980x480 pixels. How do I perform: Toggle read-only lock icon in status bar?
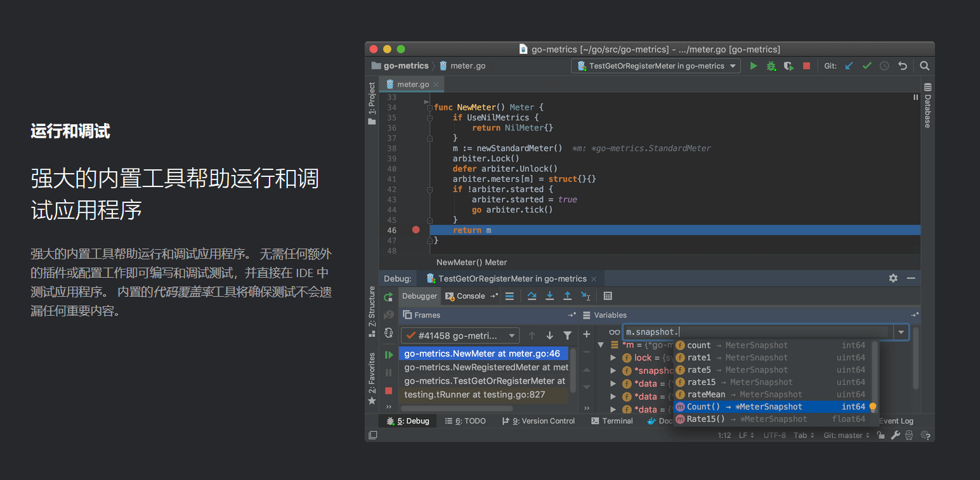click(x=880, y=435)
